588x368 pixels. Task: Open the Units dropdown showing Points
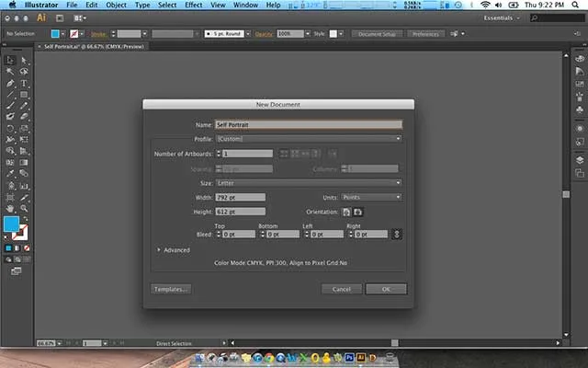tap(371, 197)
